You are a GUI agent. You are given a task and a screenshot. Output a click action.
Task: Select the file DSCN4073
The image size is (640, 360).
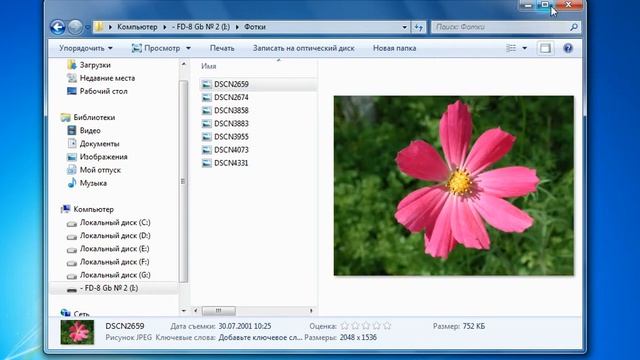tap(231, 150)
